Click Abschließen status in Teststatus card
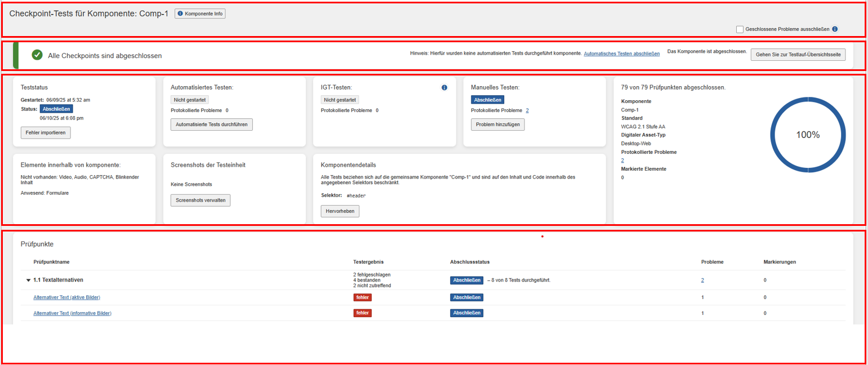The image size is (868, 365). click(x=56, y=109)
